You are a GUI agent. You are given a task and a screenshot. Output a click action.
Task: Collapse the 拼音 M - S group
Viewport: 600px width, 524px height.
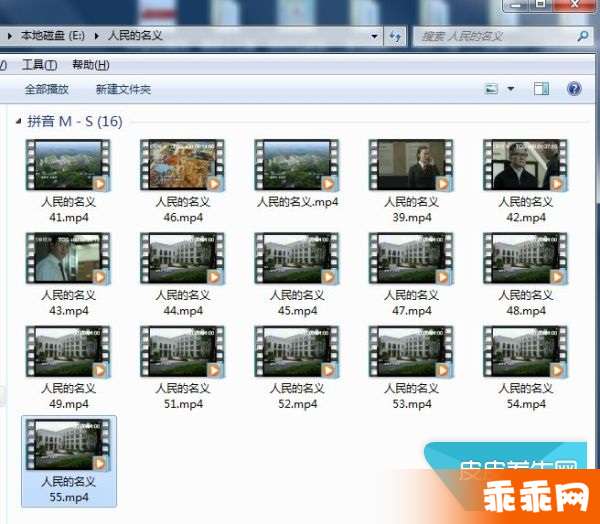[x=18, y=121]
